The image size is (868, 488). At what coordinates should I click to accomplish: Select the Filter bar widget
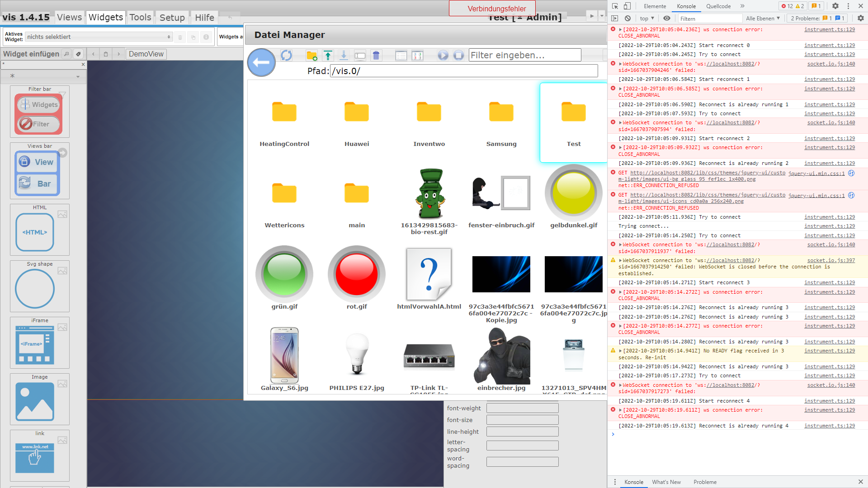tap(40, 112)
